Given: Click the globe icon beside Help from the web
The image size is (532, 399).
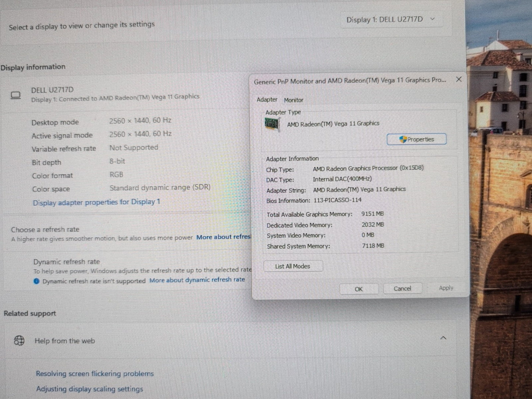Looking at the screenshot, I should (x=19, y=340).
